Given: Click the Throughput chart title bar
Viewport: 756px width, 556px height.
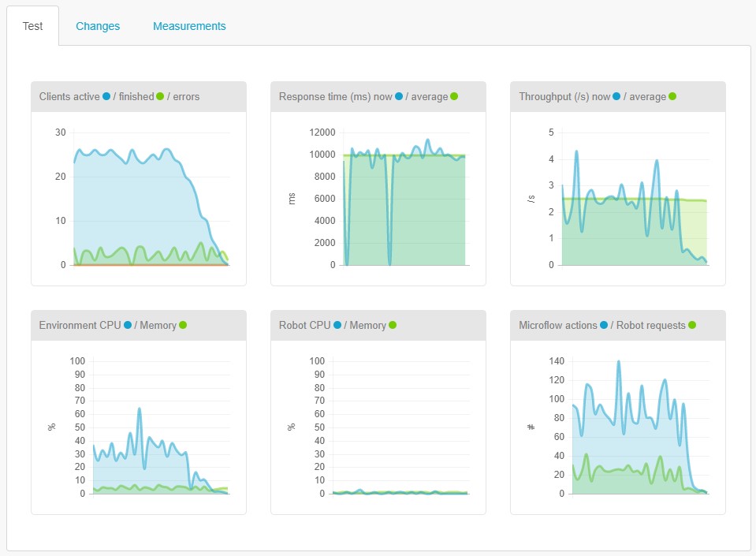Looking at the screenshot, I should (618, 97).
